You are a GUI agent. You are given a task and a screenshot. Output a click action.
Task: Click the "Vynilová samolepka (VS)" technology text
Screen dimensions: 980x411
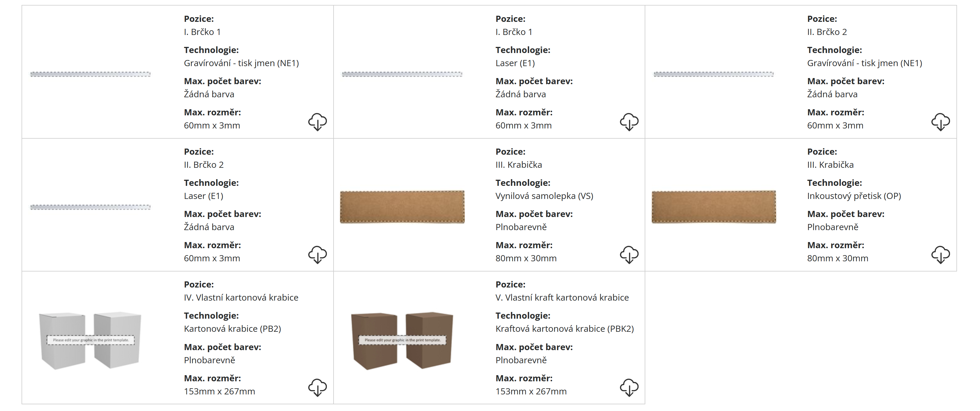click(544, 196)
